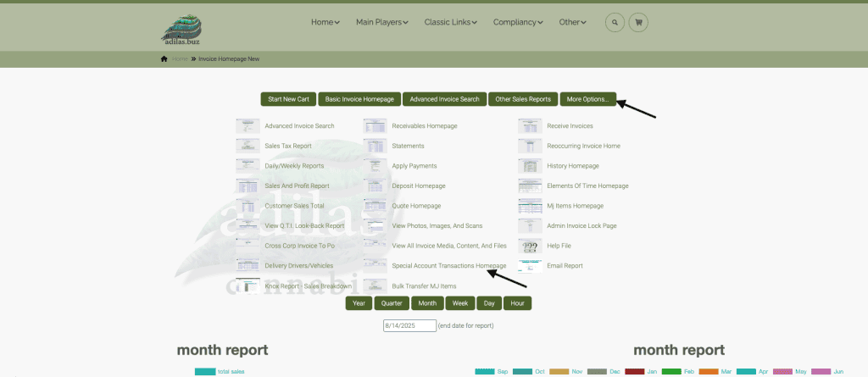Click the Quote Homepage thumbnail icon
Image resolution: width=868 pixels, height=377 pixels.
pyautogui.click(x=375, y=205)
